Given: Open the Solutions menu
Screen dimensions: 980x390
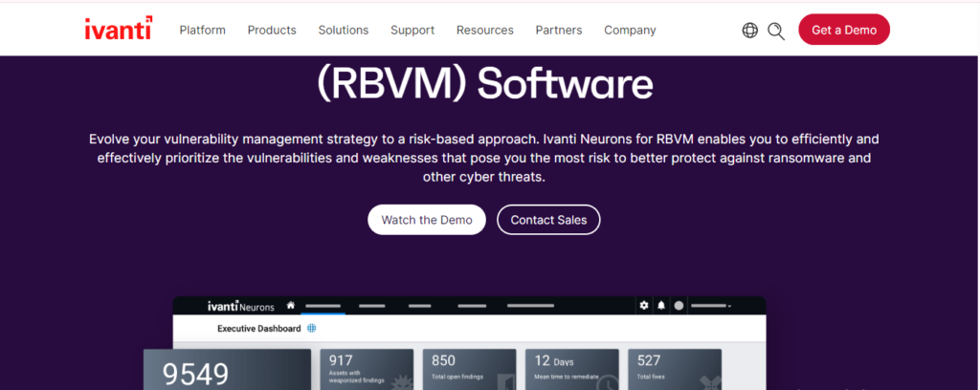Looking at the screenshot, I should [344, 30].
